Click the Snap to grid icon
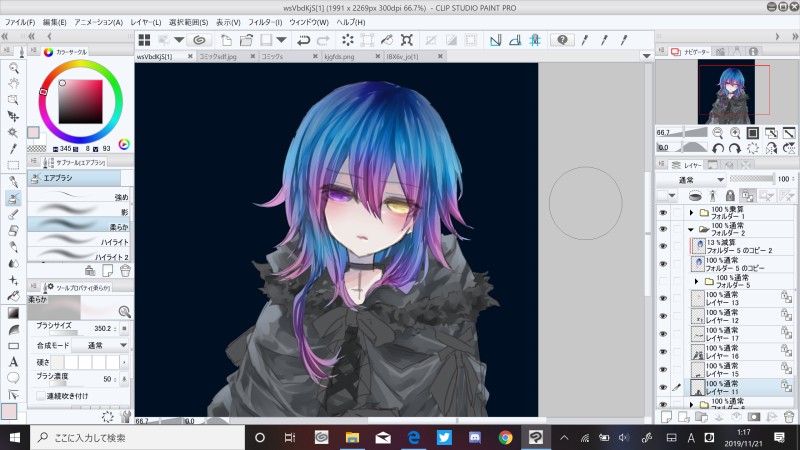800x450 pixels. tap(535, 40)
